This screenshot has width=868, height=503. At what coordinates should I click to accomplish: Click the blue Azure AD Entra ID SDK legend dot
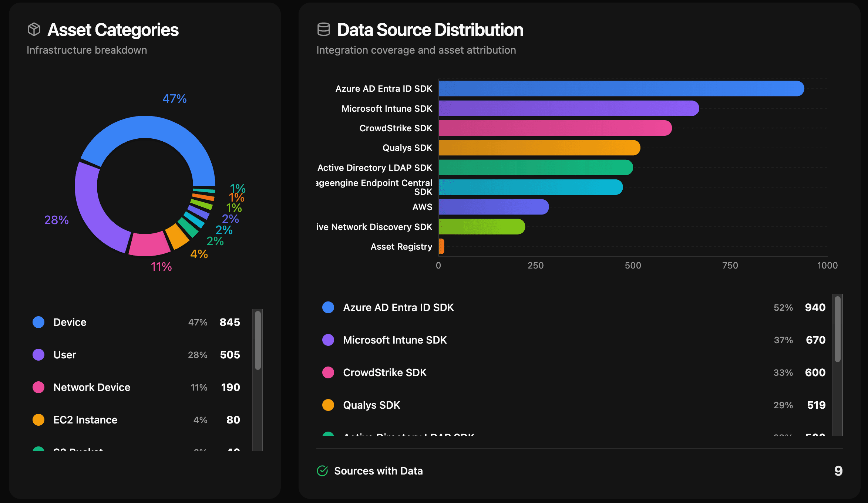tap(328, 307)
